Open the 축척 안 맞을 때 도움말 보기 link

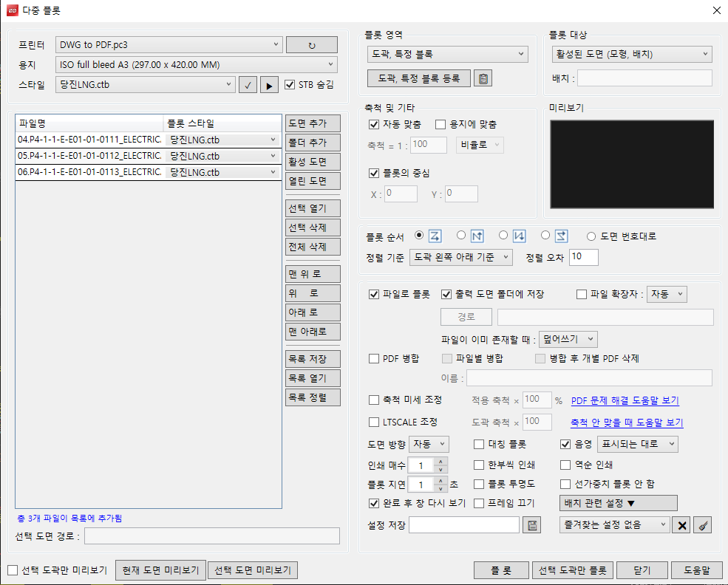click(x=627, y=423)
